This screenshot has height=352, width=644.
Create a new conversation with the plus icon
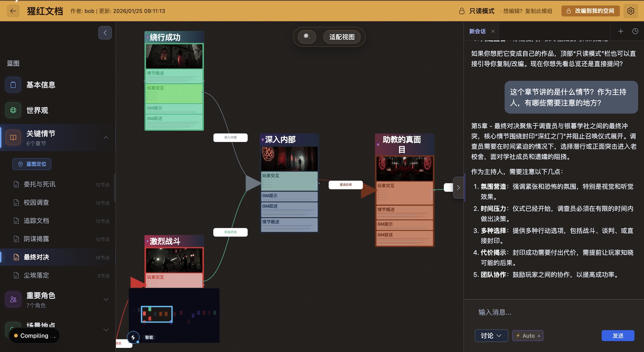click(x=621, y=31)
